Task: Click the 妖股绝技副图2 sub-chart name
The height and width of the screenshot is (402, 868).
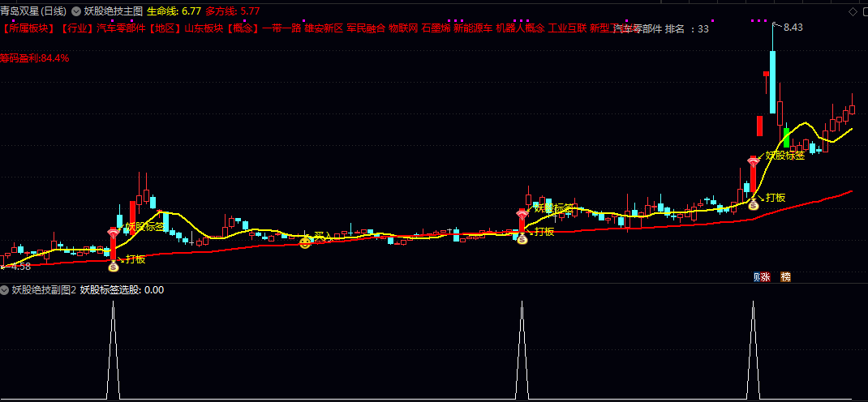Action: click(x=44, y=290)
